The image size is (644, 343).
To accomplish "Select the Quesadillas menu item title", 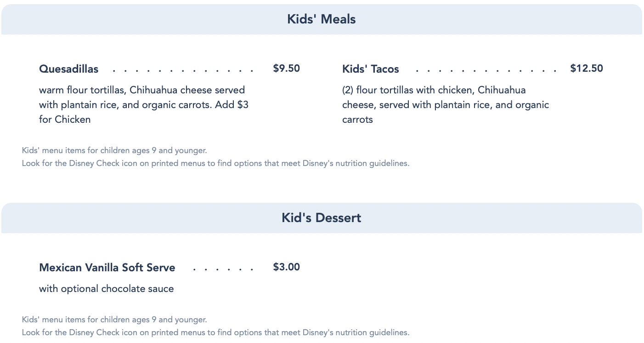I will pyautogui.click(x=69, y=69).
